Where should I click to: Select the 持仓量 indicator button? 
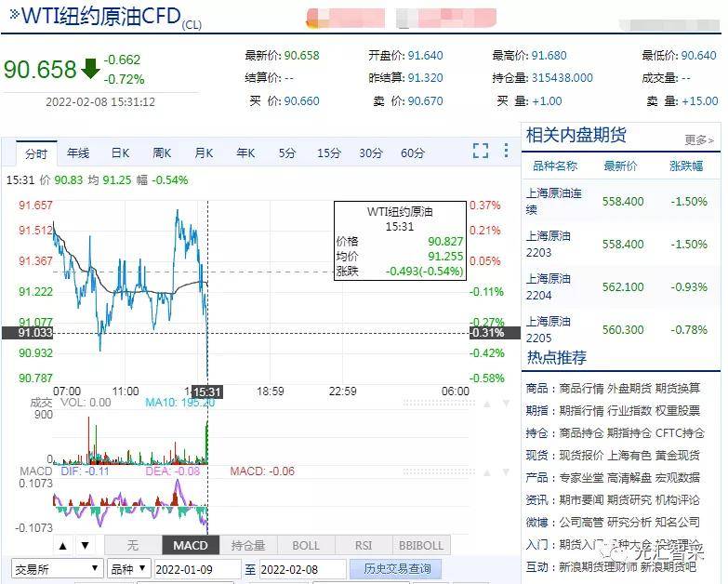(x=248, y=546)
